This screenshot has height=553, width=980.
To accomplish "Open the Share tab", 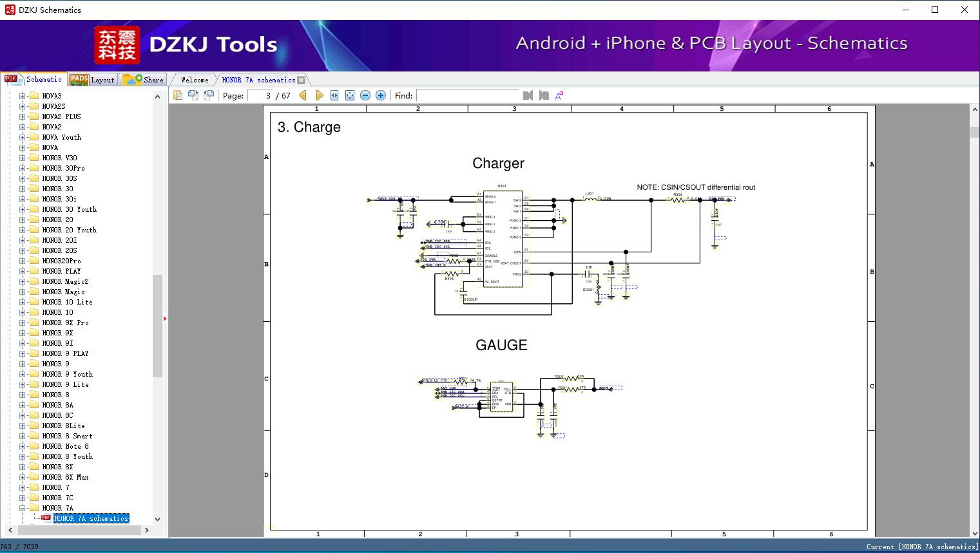I will point(143,80).
